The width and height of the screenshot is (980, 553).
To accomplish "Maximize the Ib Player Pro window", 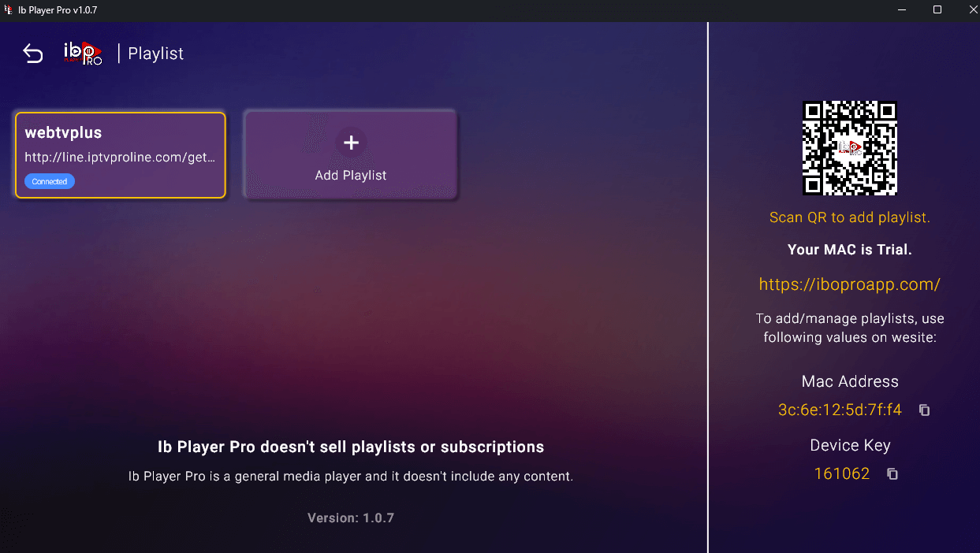I will (x=937, y=10).
